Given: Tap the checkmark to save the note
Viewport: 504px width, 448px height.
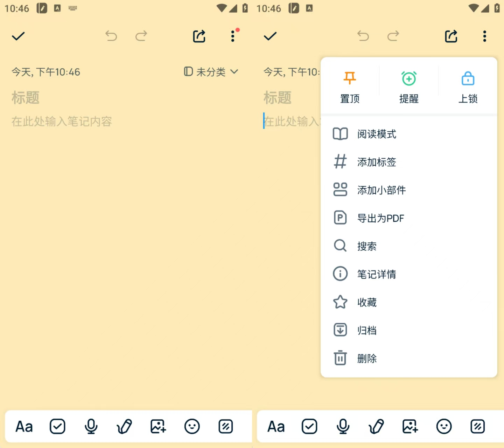Looking at the screenshot, I should (18, 36).
